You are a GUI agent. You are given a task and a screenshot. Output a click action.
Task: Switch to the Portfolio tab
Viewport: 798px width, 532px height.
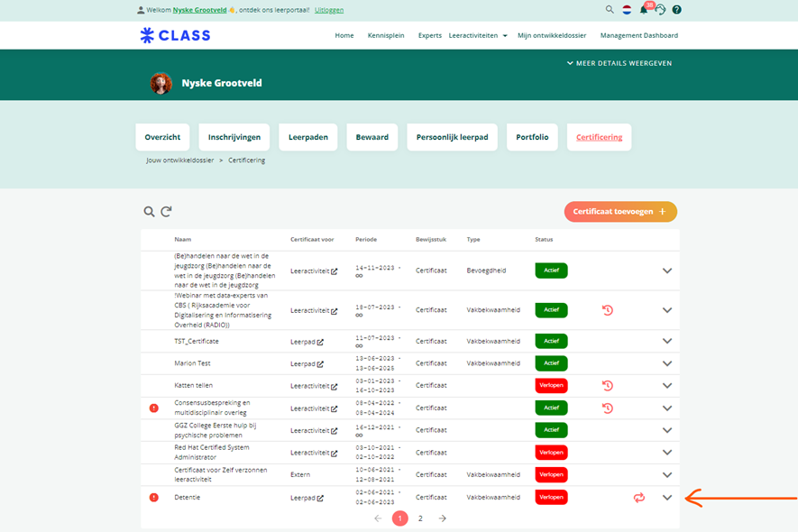point(532,137)
